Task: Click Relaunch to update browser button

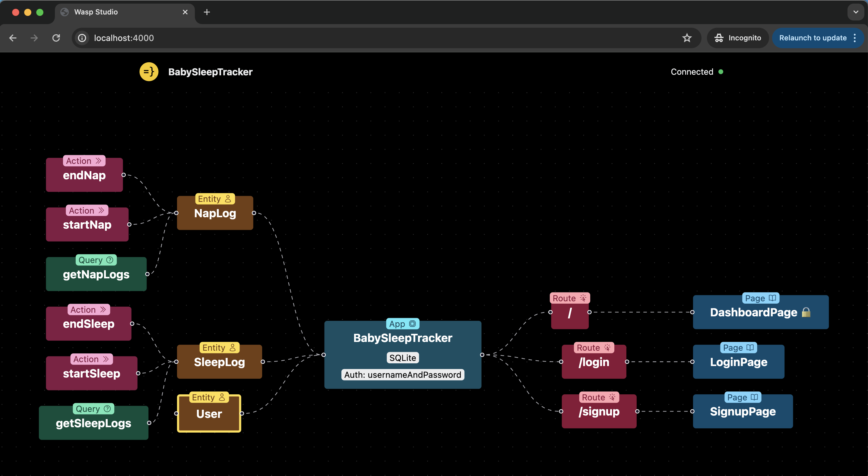Action: click(x=813, y=38)
